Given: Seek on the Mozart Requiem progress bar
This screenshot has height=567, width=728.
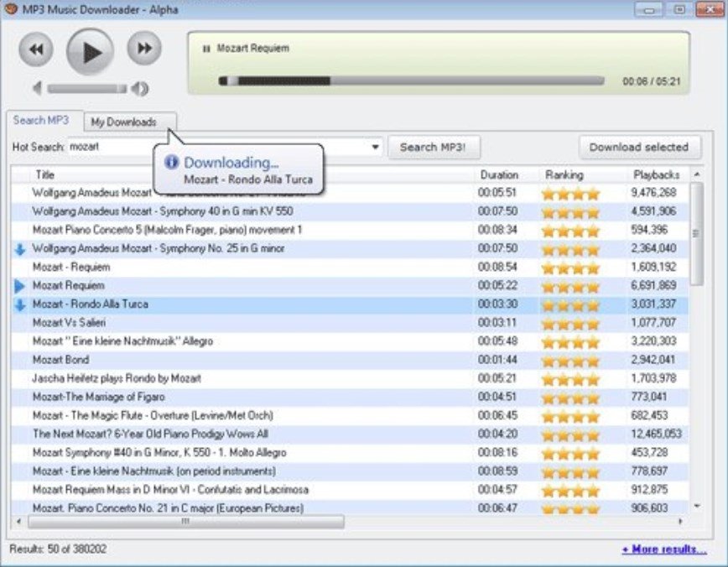Looking at the screenshot, I should tap(411, 81).
